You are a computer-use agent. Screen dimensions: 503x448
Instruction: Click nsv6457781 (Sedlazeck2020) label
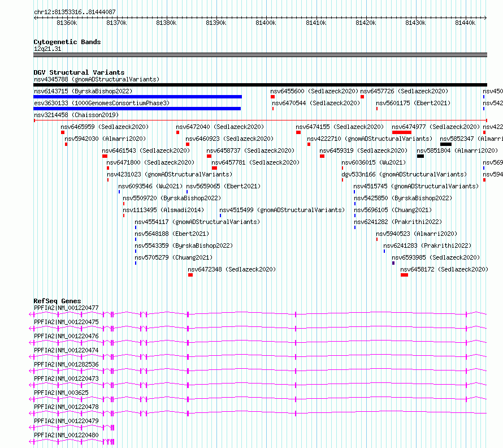255,162
